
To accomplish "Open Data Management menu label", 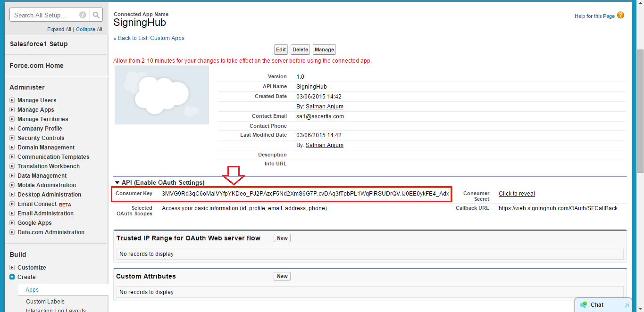I will pos(42,176).
